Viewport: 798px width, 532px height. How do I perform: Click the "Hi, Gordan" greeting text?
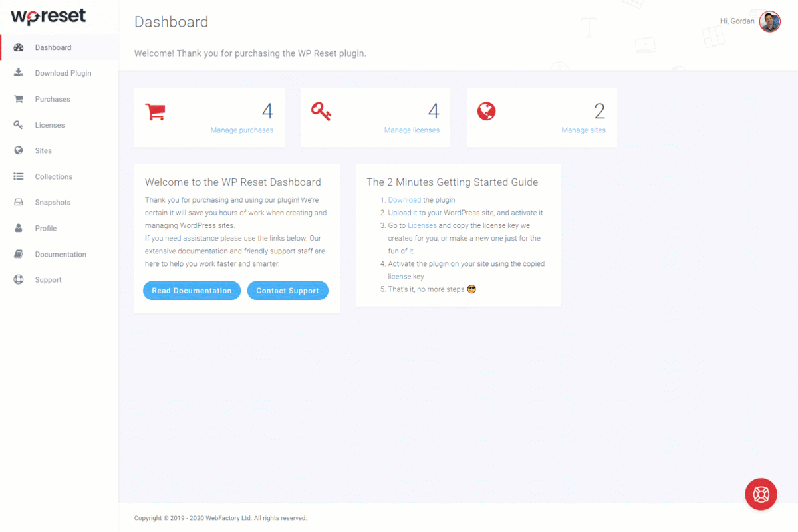coord(737,21)
